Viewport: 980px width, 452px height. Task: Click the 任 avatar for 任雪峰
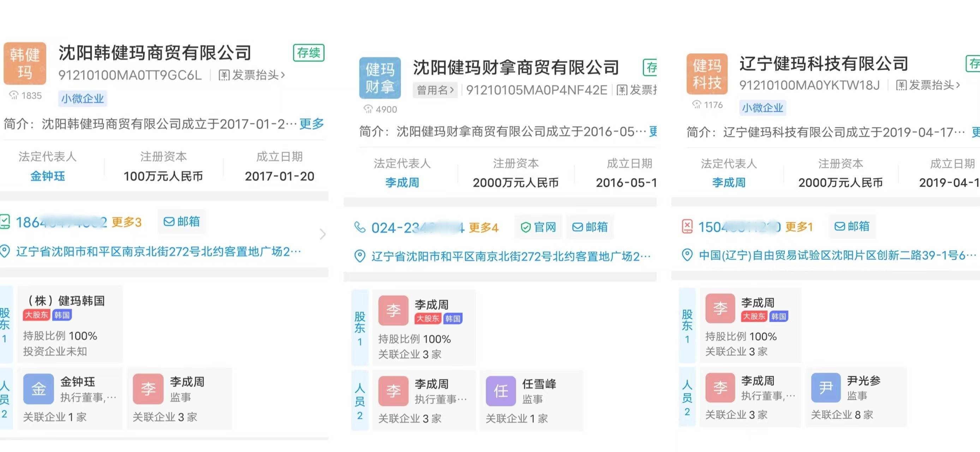point(501,391)
